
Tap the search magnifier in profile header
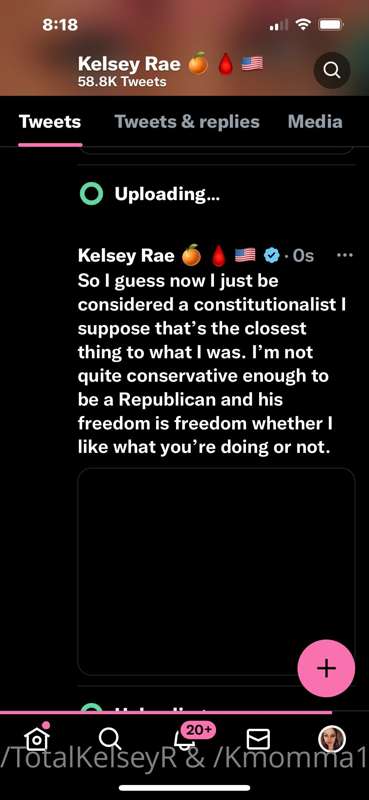tap(332, 70)
